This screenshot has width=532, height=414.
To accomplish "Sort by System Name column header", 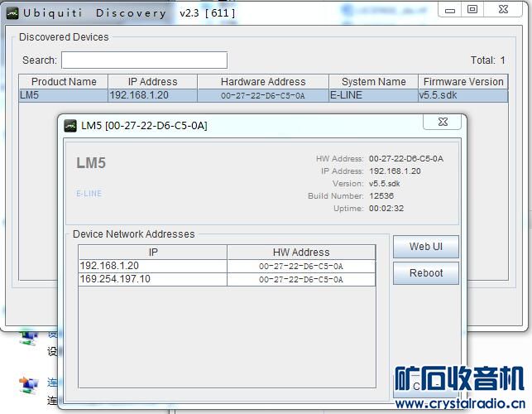I will click(373, 81).
